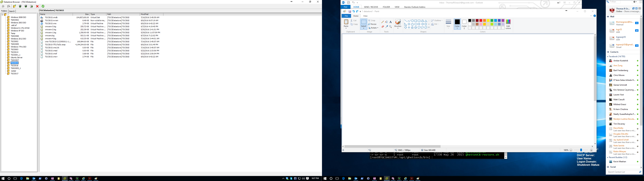Collapse the Facebook contacts group
Screen dimensions: 644x181
click(608, 56)
